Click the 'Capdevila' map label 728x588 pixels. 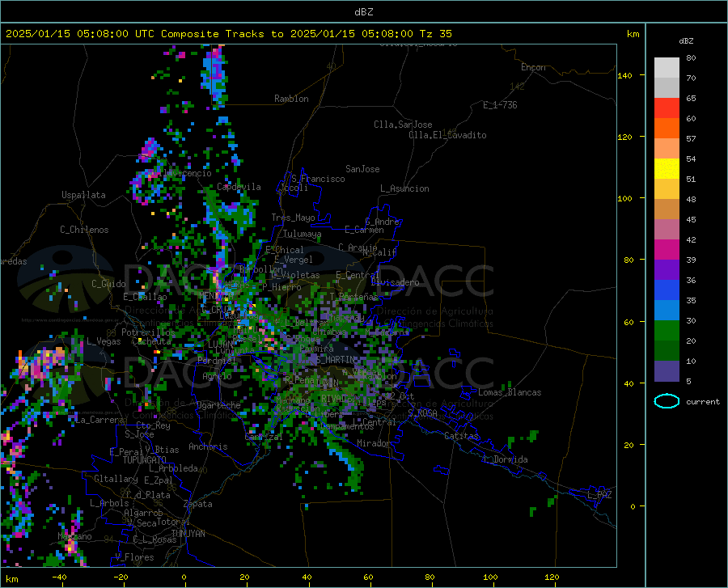239,187
